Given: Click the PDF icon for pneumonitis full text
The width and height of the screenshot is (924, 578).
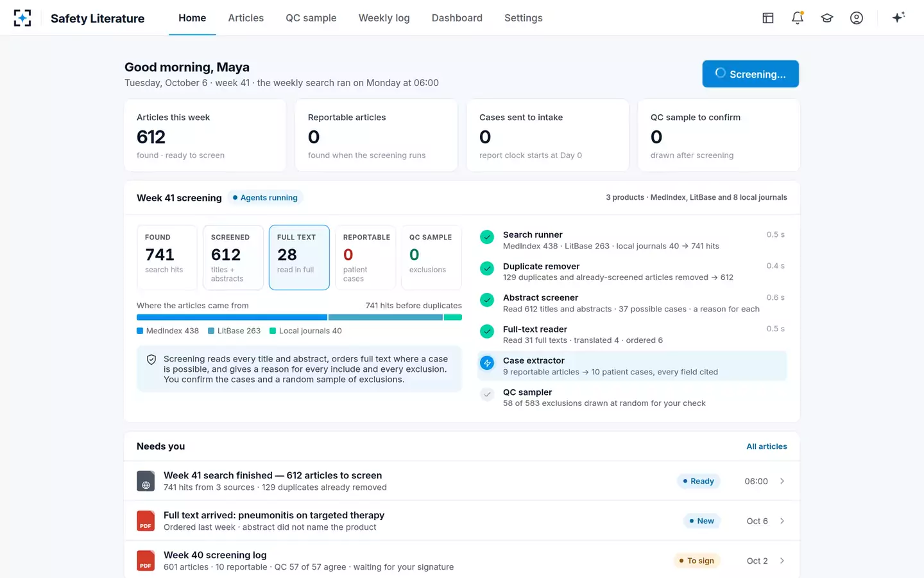Looking at the screenshot, I should 146,521.
